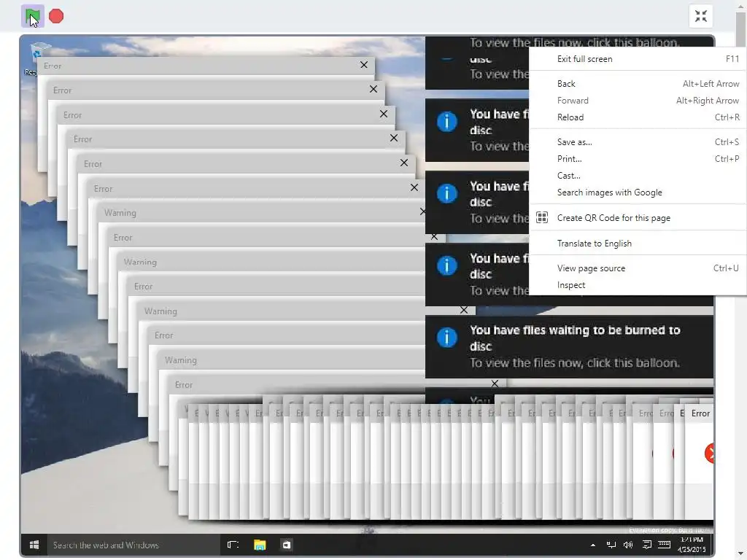Click the frontmost Error dialog title

[700, 413]
